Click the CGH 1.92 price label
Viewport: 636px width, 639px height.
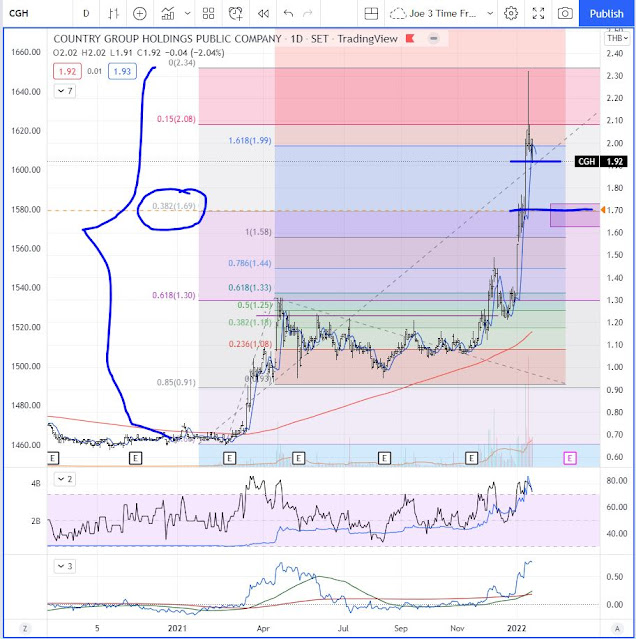[600, 161]
